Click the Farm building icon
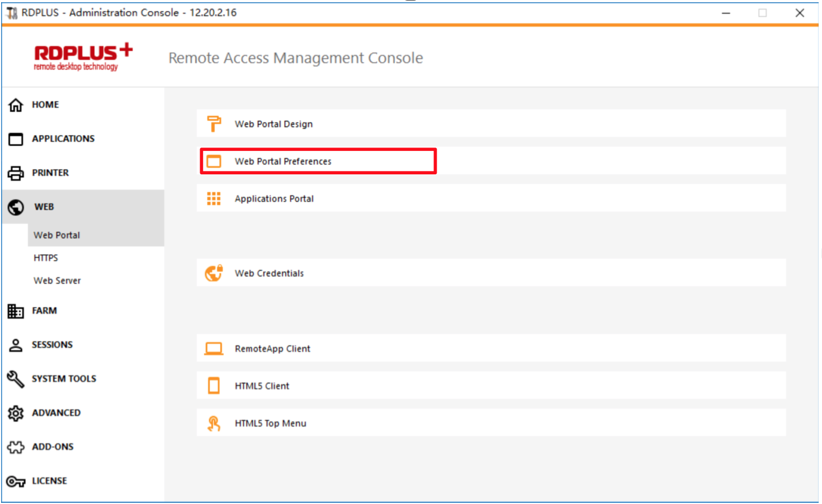Image resolution: width=822 pixels, height=504 pixels. [x=16, y=311]
